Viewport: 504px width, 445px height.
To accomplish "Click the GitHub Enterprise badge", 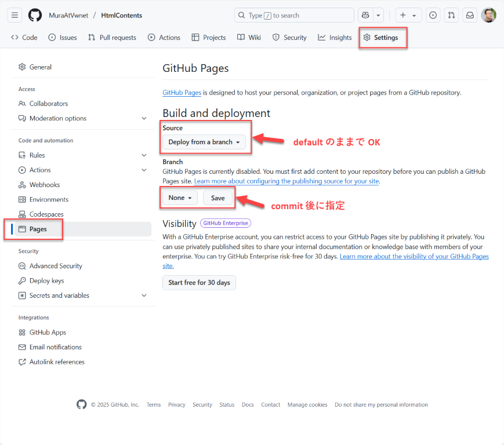I will 226,223.
